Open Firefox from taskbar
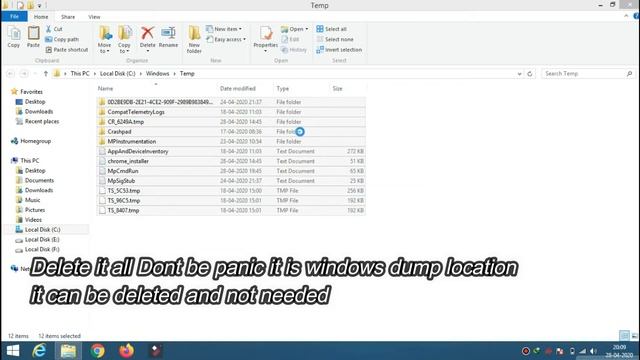The image size is (640, 360). tap(127, 351)
